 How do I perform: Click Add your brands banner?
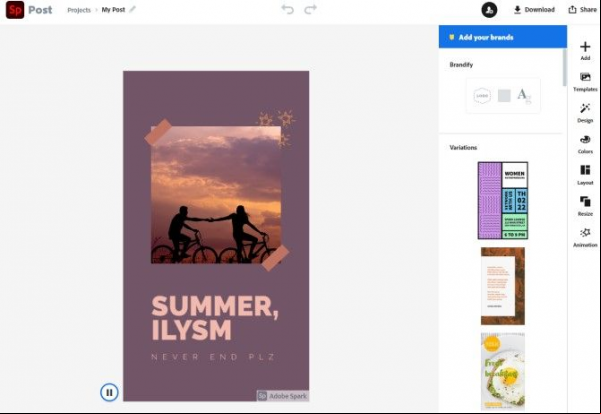click(502, 37)
